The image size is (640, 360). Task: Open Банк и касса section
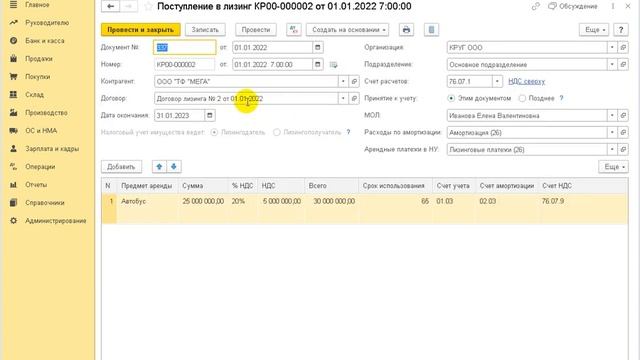44,41
